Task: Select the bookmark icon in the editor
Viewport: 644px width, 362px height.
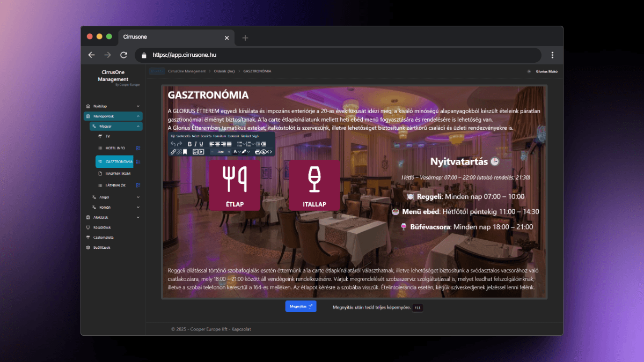Action: pyautogui.click(x=185, y=152)
